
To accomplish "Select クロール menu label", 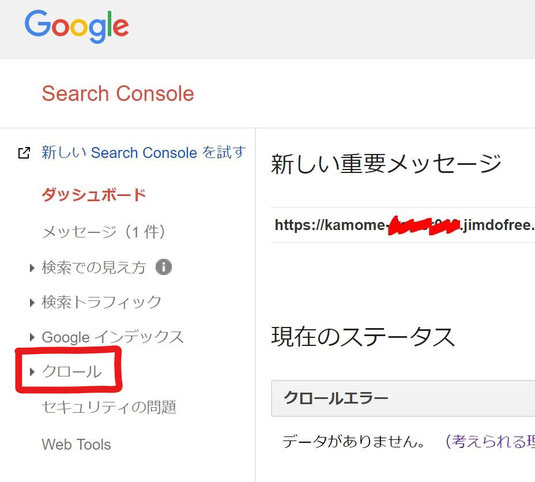I will pos(72,371).
